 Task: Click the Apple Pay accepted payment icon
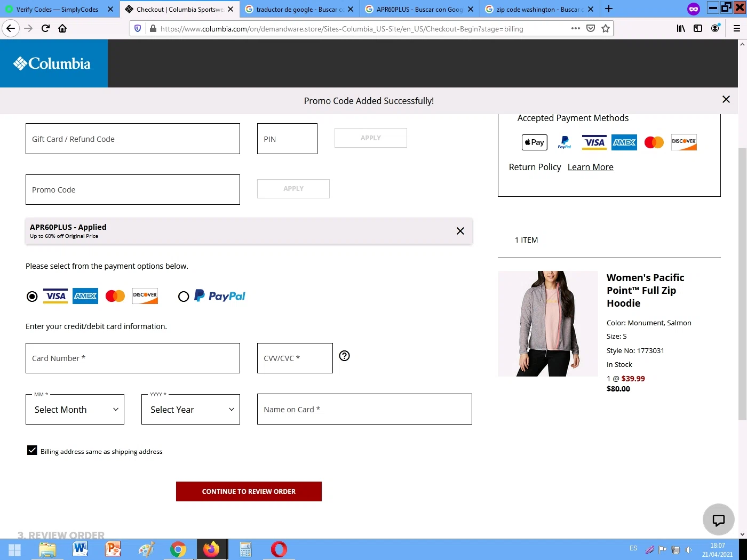tap(535, 142)
